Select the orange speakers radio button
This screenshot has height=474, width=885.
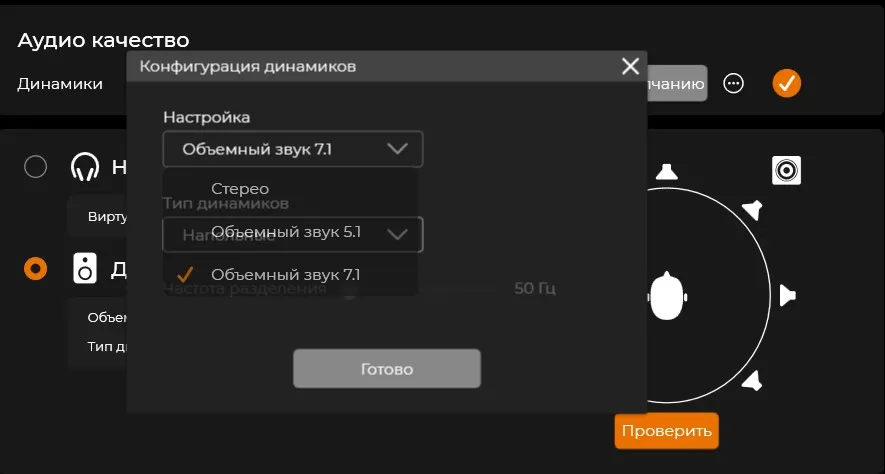36,269
